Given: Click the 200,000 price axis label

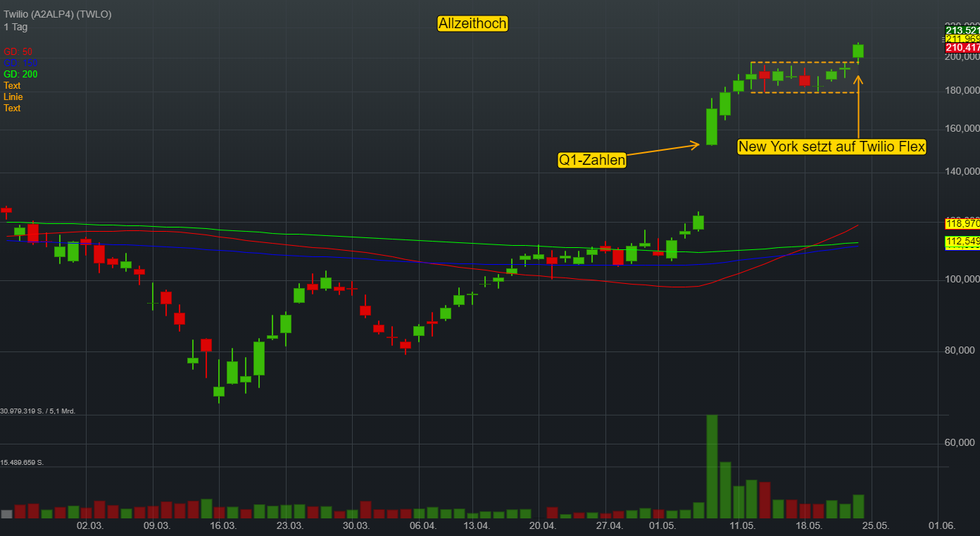Looking at the screenshot, I should pyautogui.click(x=963, y=57).
